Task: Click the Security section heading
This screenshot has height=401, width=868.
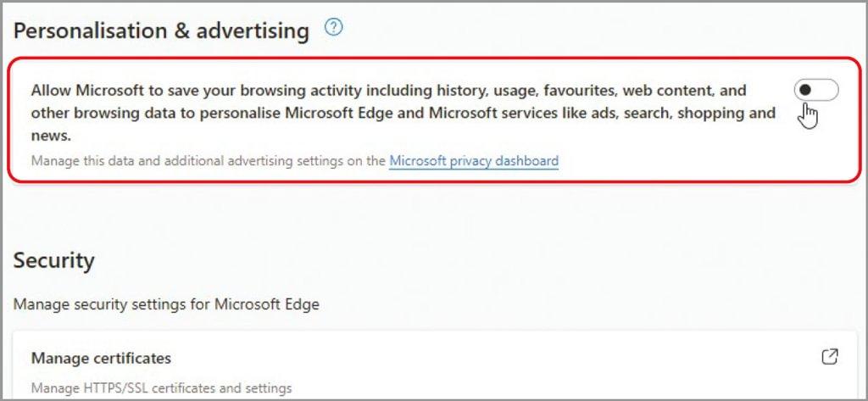Action: [x=53, y=260]
